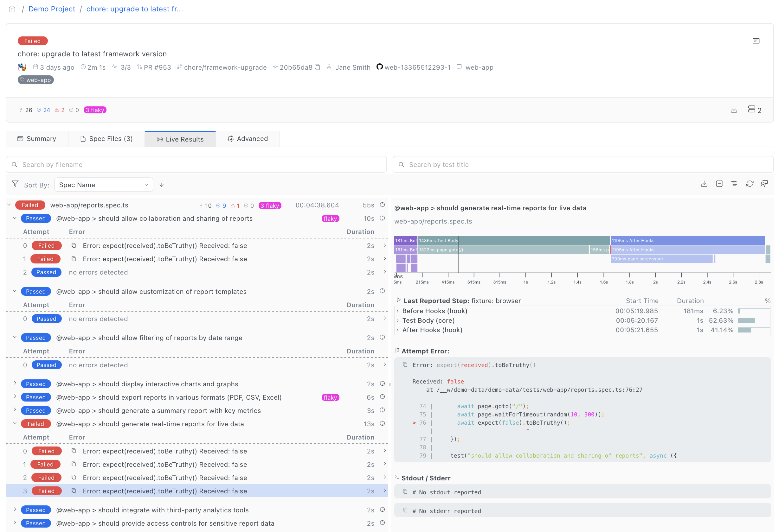Screen dimensions: 779x532
Task: Expand the summary report with key metrics test
Action: [15, 410]
